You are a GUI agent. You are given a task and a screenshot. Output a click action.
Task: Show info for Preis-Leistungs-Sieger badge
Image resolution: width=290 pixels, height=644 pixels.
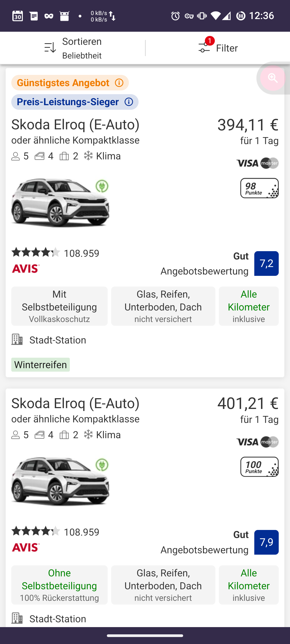129,102
